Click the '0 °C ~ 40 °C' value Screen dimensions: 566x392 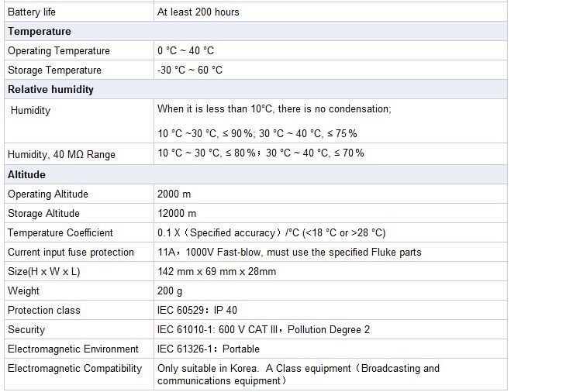185,51
